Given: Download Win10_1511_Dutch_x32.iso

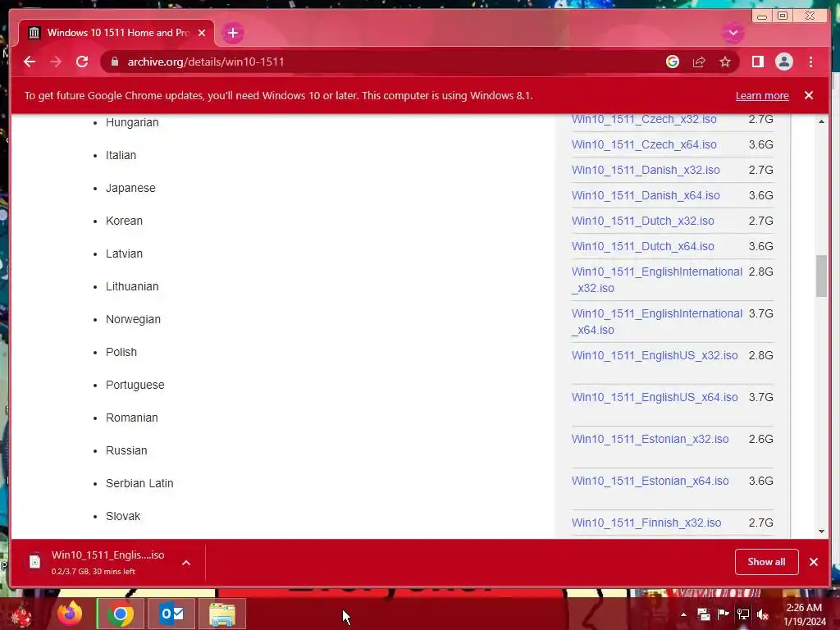Looking at the screenshot, I should (642, 221).
